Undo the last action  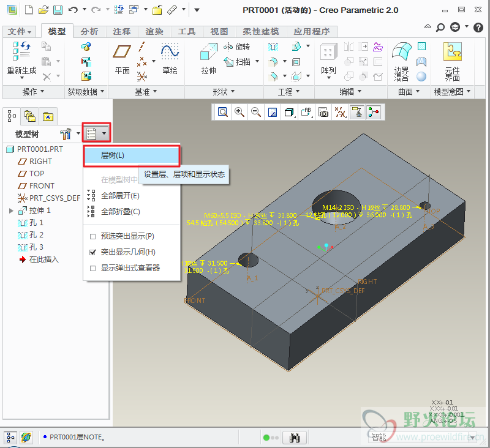coord(73,10)
